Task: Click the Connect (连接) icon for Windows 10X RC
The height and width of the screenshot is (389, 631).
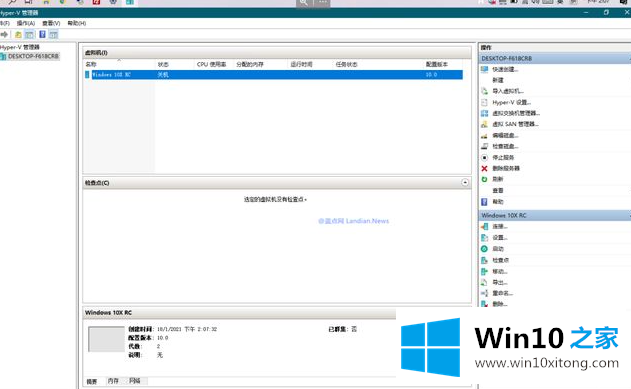Action: [x=485, y=226]
